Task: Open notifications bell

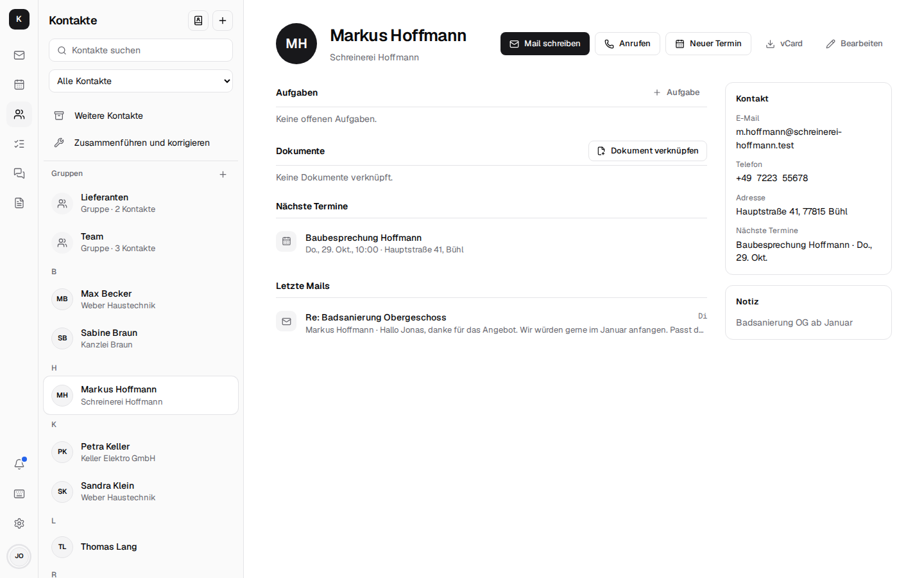Action: (19, 464)
